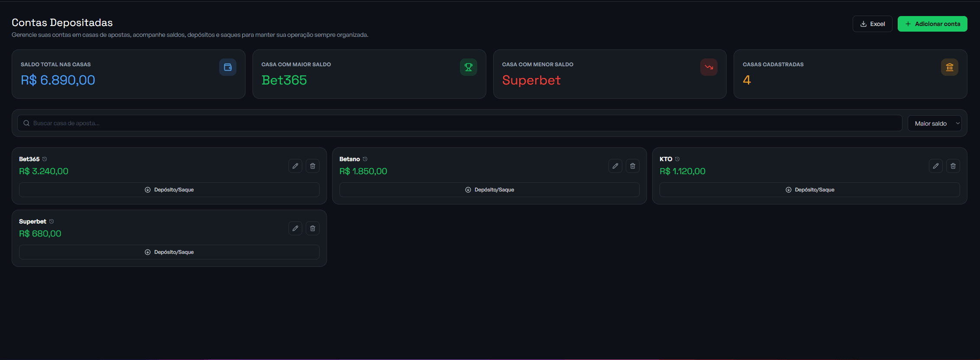Delete the Betano account with trash icon
Screen dimensions: 980x360
point(633,166)
